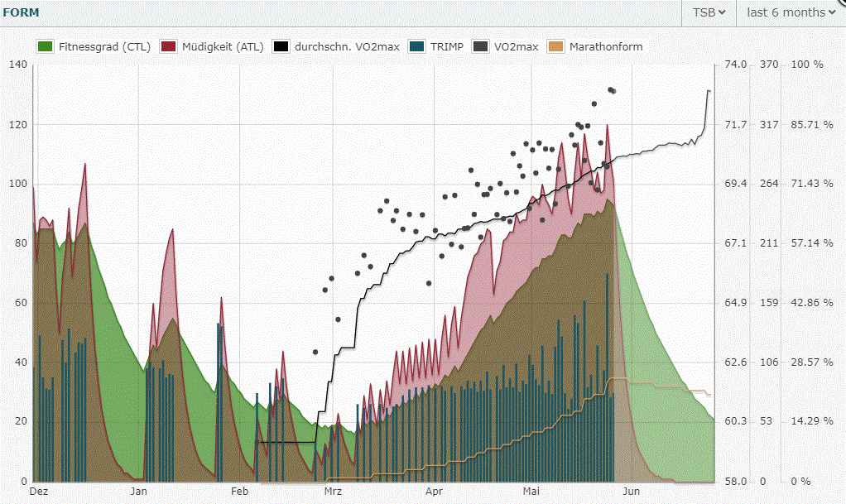Image resolution: width=846 pixels, height=504 pixels.
Task: Click the black durchschn. VO2max legend swatch
Action: point(283,47)
